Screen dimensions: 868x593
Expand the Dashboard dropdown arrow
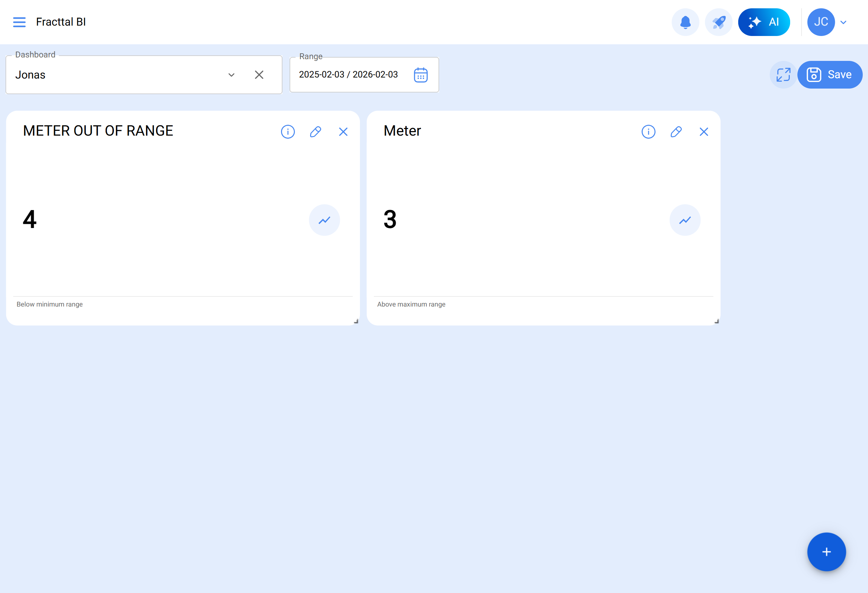(x=231, y=75)
